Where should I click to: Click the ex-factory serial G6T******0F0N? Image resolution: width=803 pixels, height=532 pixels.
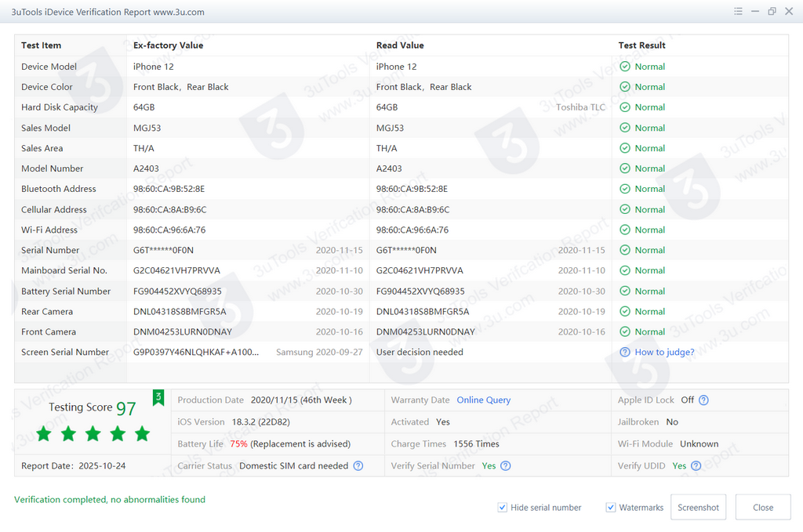point(163,250)
